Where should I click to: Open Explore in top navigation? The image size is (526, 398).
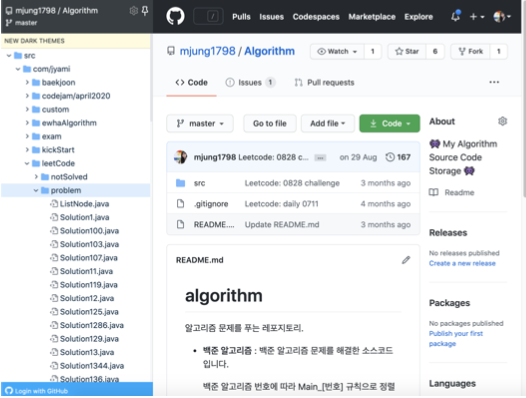point(418,16)
